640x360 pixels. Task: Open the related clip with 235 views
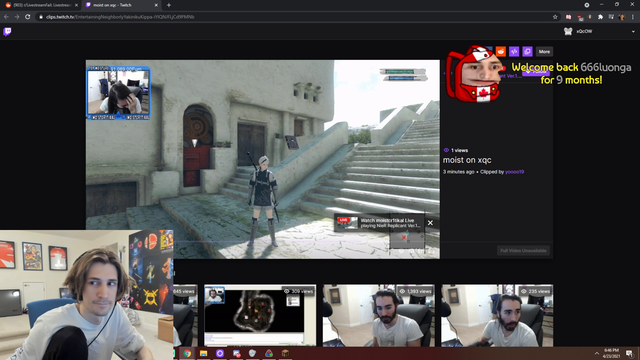point(497,315)
